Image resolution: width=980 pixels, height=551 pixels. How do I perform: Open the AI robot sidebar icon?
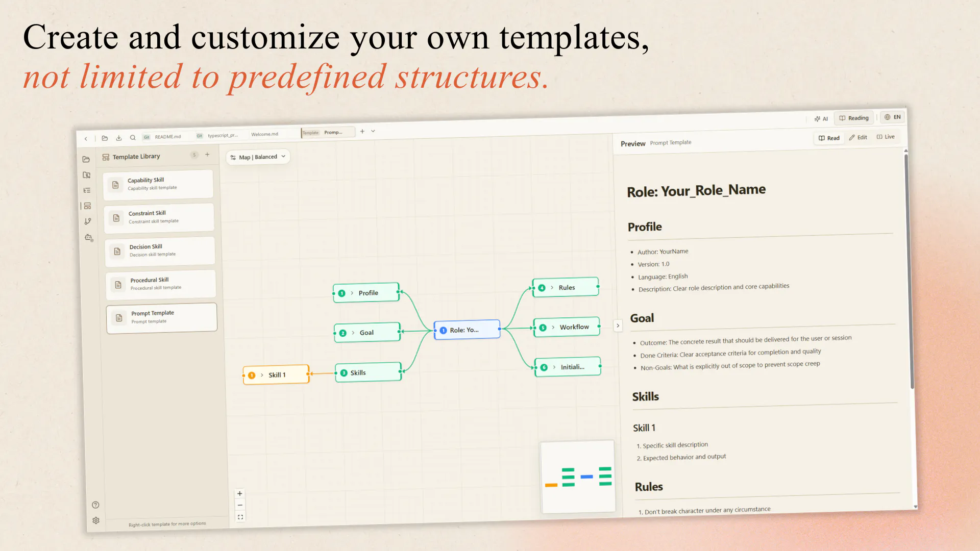click(x=88, y=237)
